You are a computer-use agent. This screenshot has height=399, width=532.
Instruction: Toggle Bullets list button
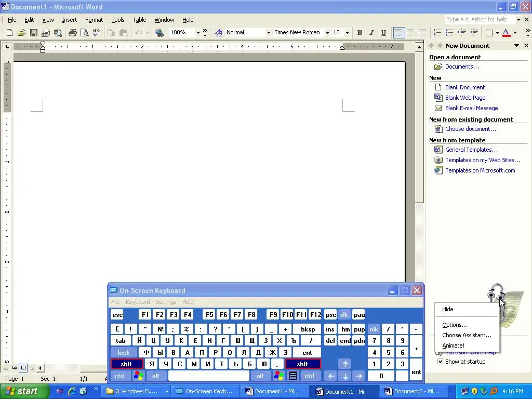(449, 33)
